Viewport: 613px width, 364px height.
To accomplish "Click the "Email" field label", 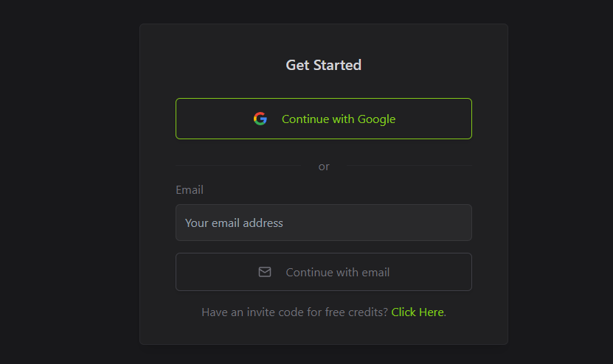I will coord(190,190).
